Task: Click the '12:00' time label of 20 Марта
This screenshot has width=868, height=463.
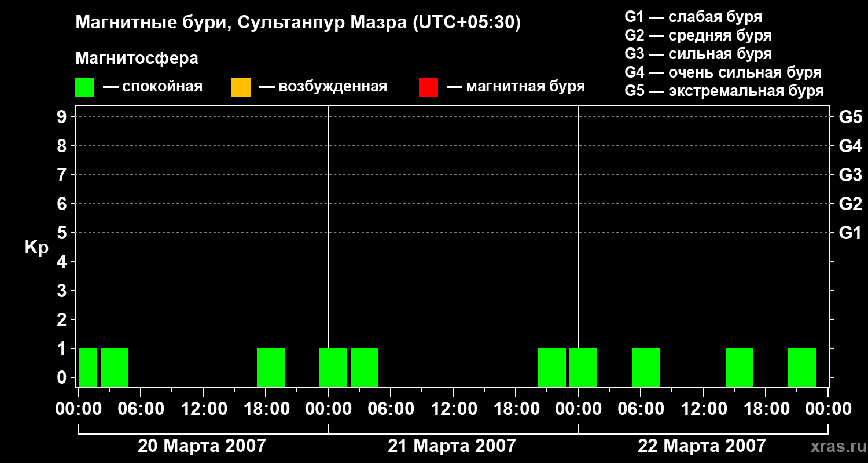Action: 203,409
